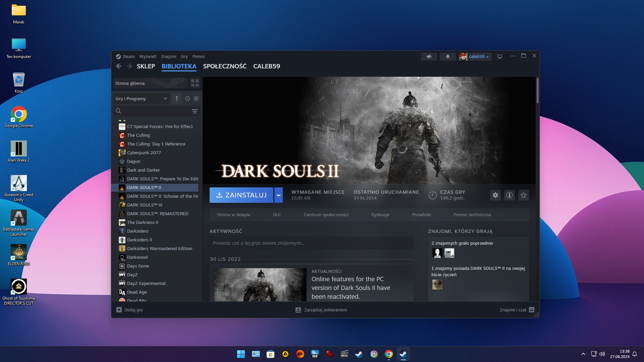
Task: Click Strona główna library home
Action: (x=150, y=83)
